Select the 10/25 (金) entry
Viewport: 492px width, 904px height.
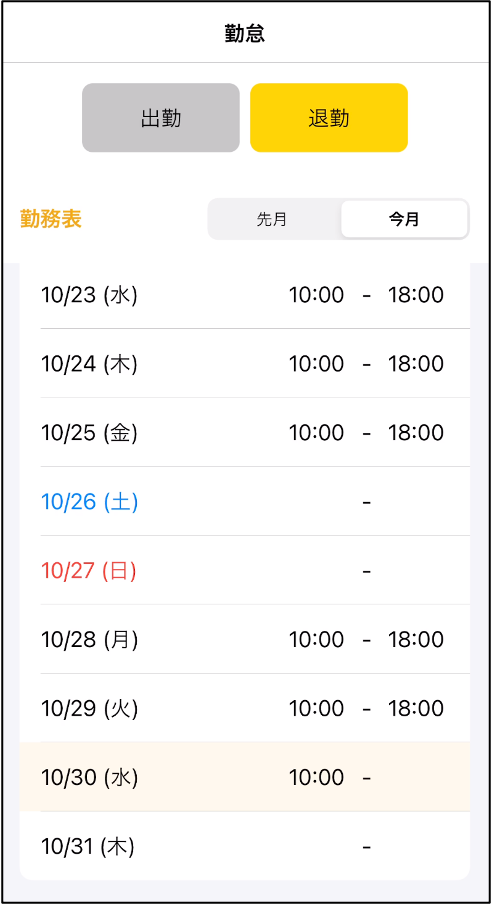[x=245, y=432]
